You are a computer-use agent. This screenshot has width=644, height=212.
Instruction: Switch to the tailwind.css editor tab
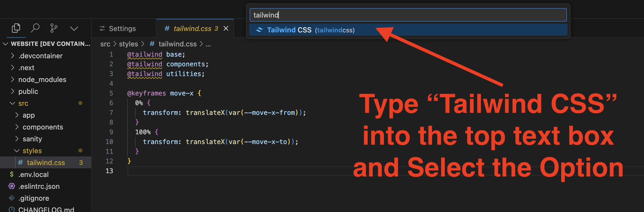(195, 28)
